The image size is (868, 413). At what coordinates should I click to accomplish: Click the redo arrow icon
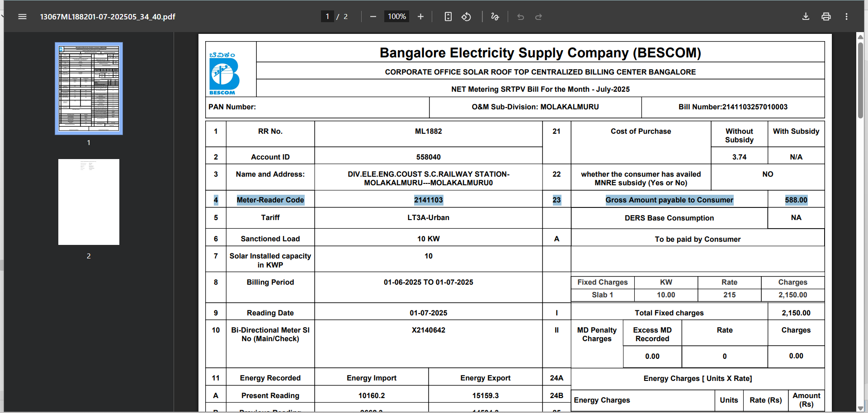538,17
